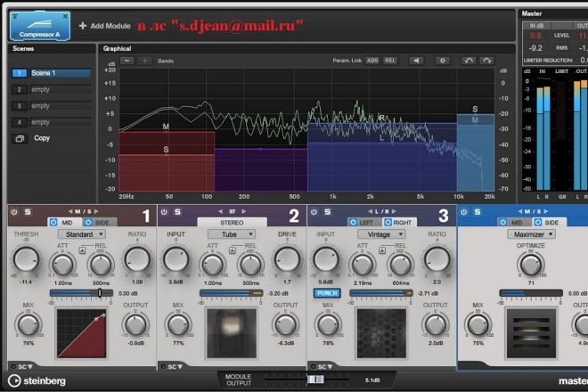The width and height of the screenshot is (588, 392).
Task: Click the Add Module button
Action: [104, 26]
